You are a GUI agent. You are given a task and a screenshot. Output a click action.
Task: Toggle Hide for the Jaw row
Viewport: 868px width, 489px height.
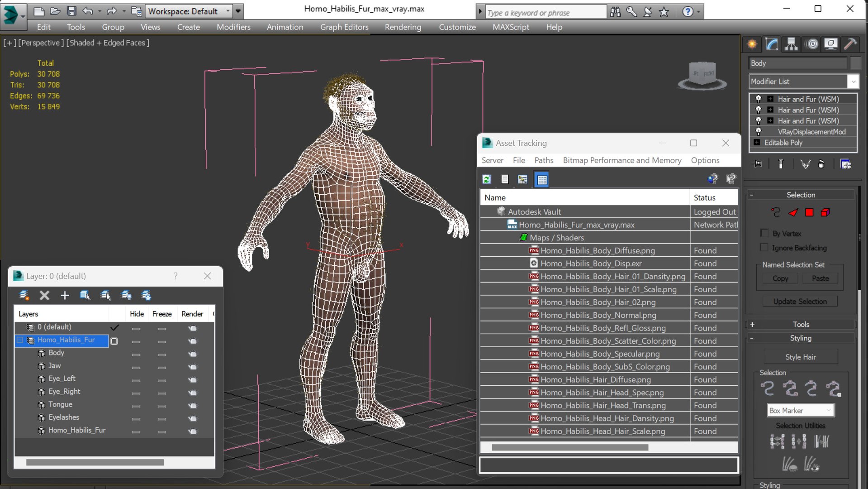[x=136, y=367]
